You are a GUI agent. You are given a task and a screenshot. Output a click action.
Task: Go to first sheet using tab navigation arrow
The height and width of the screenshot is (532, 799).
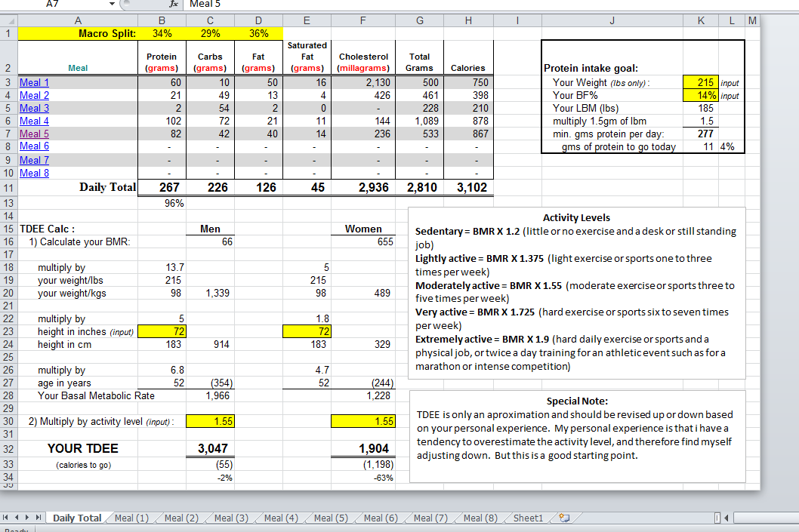(7, 518)
